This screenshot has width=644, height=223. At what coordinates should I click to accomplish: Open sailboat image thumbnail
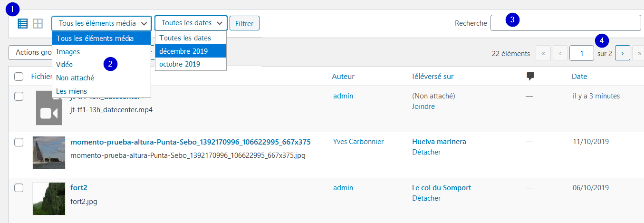pyautogui.click(x=49, y=153)
